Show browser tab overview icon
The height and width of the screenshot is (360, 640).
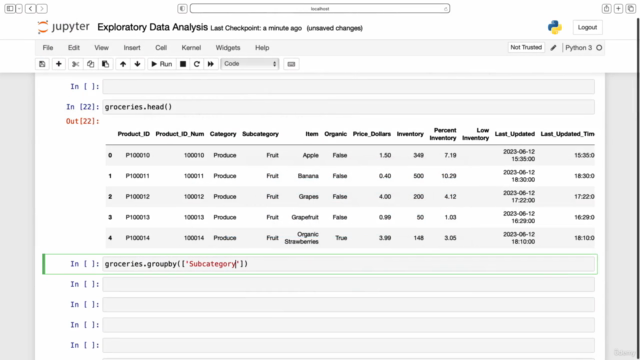coord(631,8)
